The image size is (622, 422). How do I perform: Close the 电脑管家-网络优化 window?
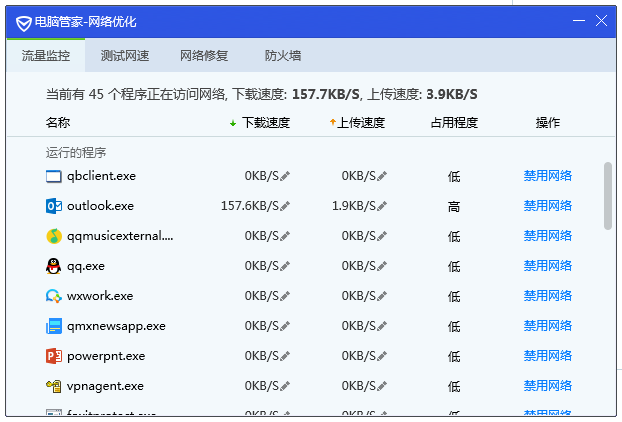[x=601, y=21]
